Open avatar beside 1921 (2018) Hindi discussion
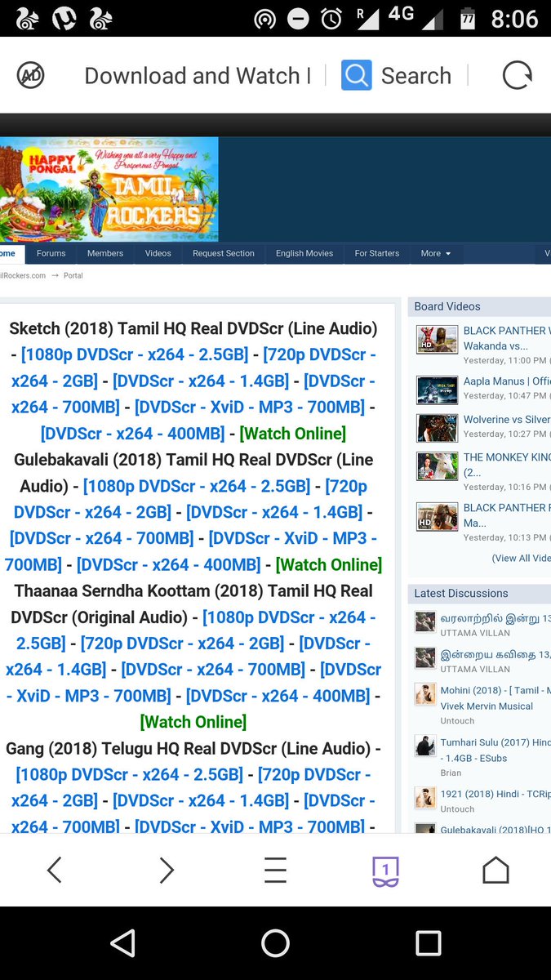Screen dimensions: 551x980 [424, 797]
